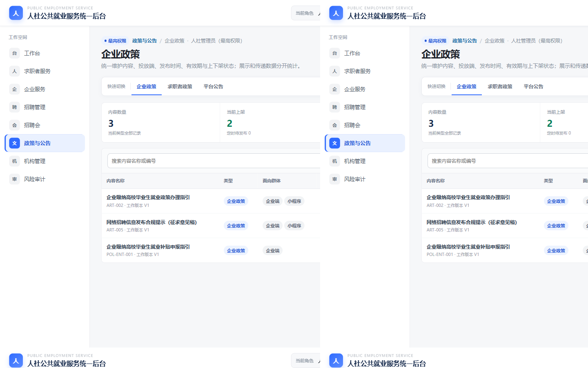588x368 pixels.
Task: Open 企业吸纳高校毕业生就业政策办理指引 title in the left-hand copy
Action: click(x=148, y=197)
